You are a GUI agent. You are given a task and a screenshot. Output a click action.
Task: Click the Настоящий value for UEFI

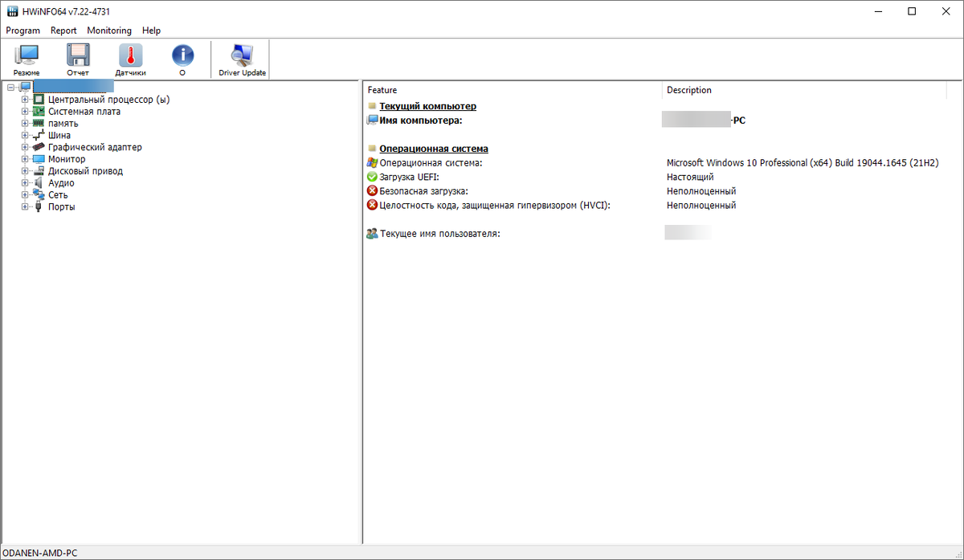point(690,177)
